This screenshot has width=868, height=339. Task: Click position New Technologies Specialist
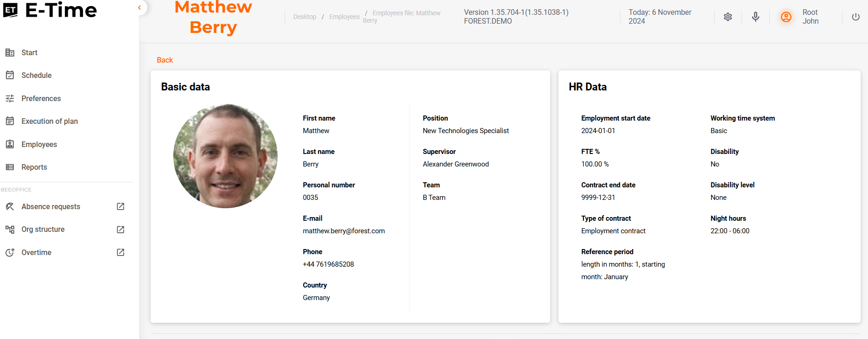(x=466, y=131)
